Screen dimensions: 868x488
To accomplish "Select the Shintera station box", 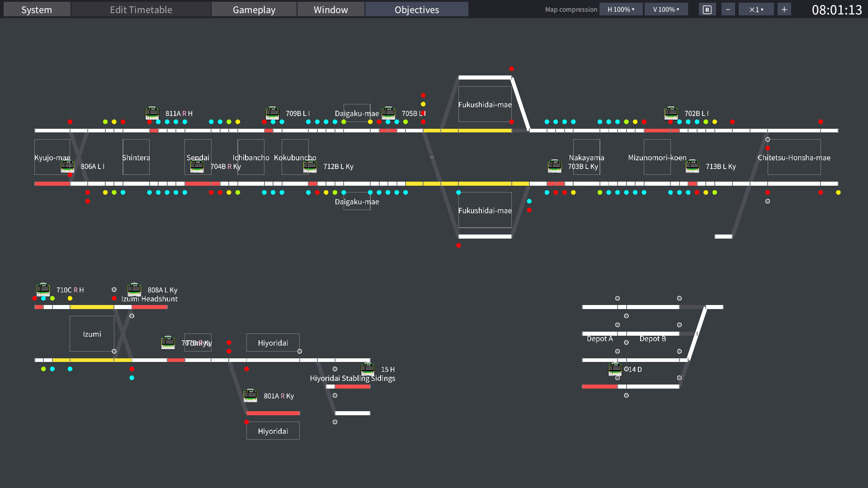I will tap(136, 157).
